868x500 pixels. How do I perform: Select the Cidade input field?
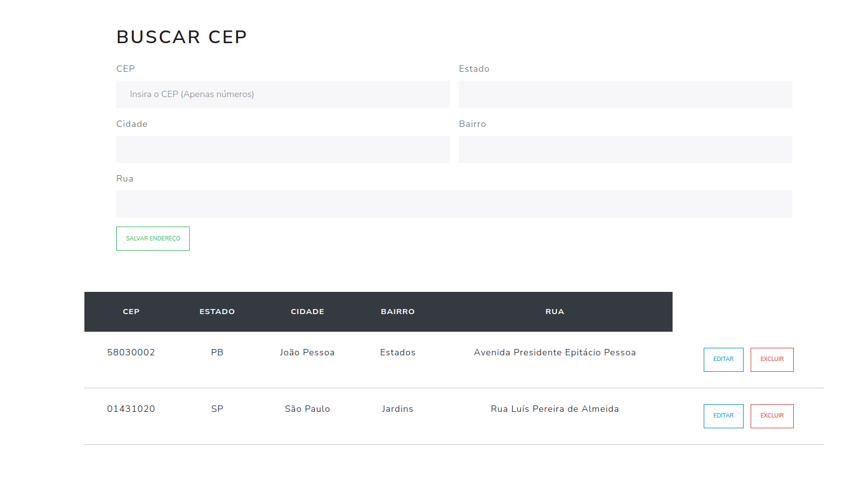tap(282, 149)
